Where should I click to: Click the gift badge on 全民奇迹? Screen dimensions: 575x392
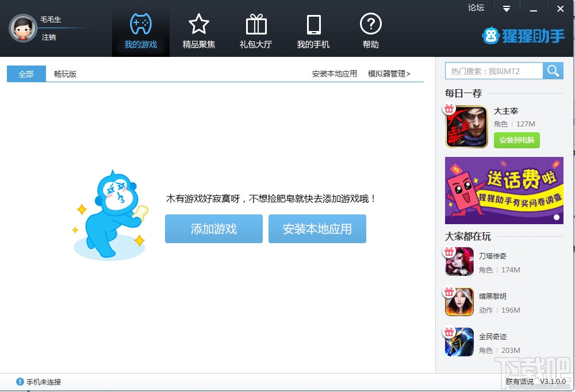[449, 332]
